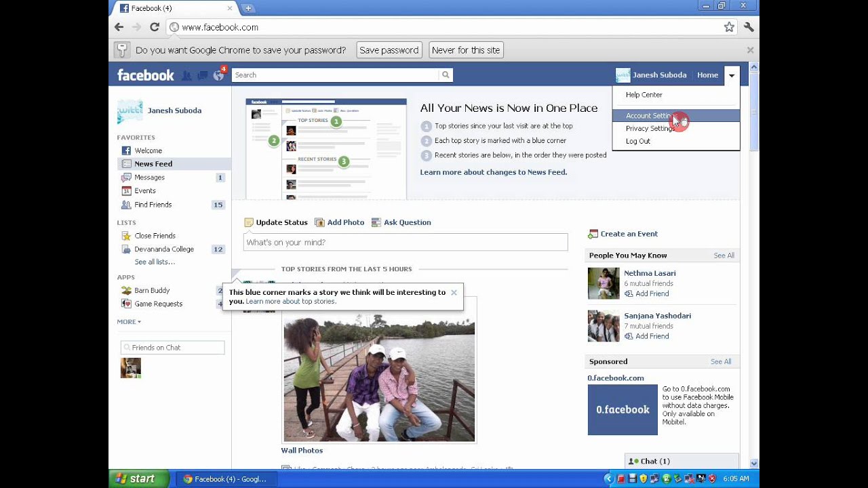868x488 pixels.
Task: Go to Home in the top bar
Action: [x=707, y=75]
